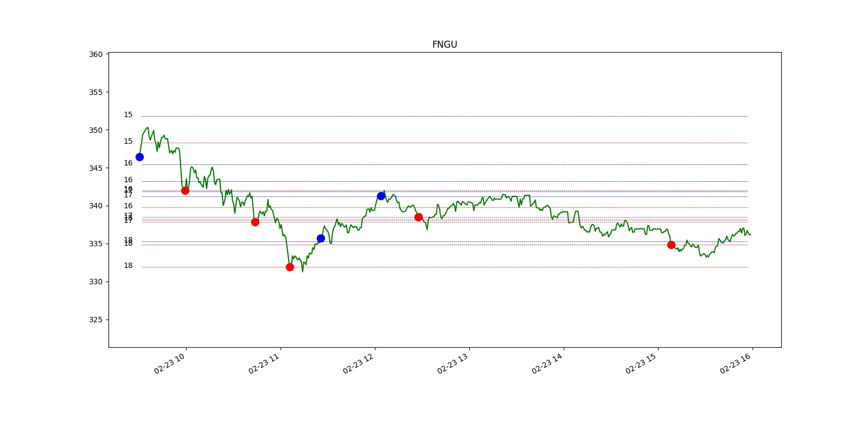
Task: Click label 18 beside the bottom red line
Action: click(128, 266)
